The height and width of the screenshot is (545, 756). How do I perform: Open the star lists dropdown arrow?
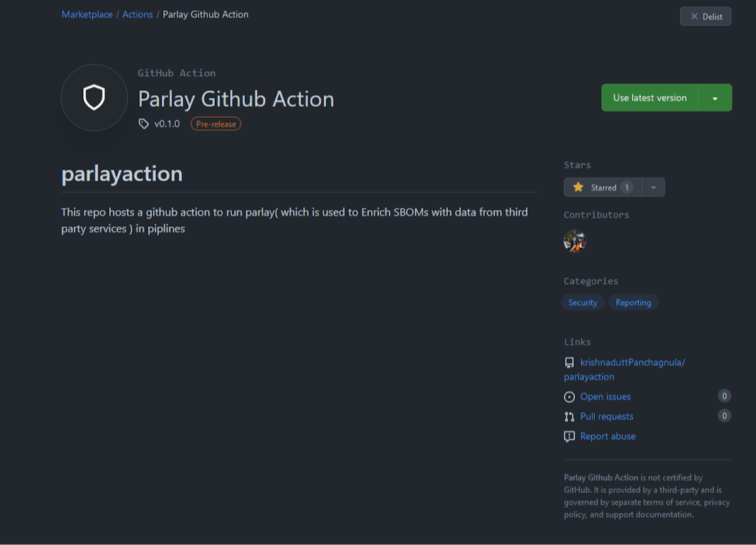(x=653, y=187)
